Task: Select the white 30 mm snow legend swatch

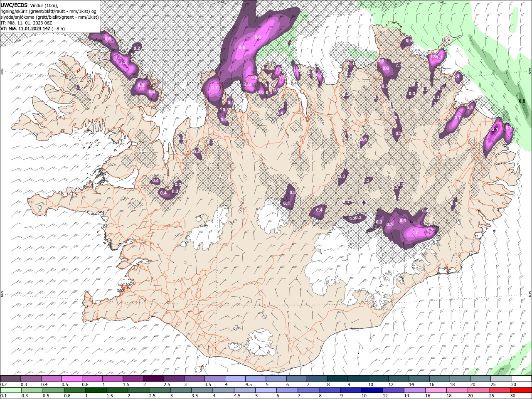Action: click(x=521, y=379)
